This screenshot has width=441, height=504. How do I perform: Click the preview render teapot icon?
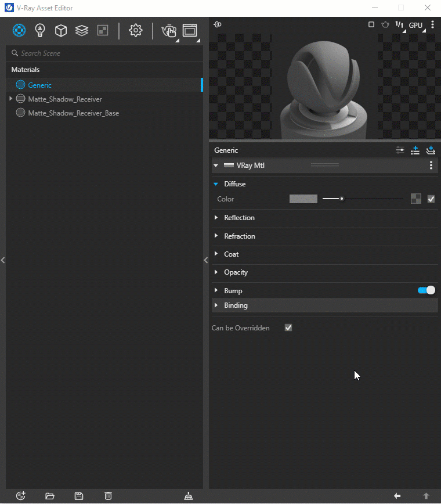[385, 24]
